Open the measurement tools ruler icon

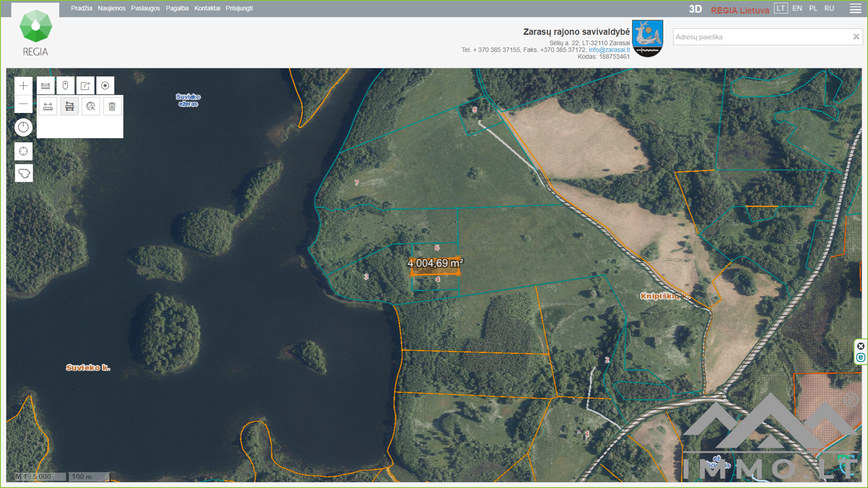pos(46,86)
